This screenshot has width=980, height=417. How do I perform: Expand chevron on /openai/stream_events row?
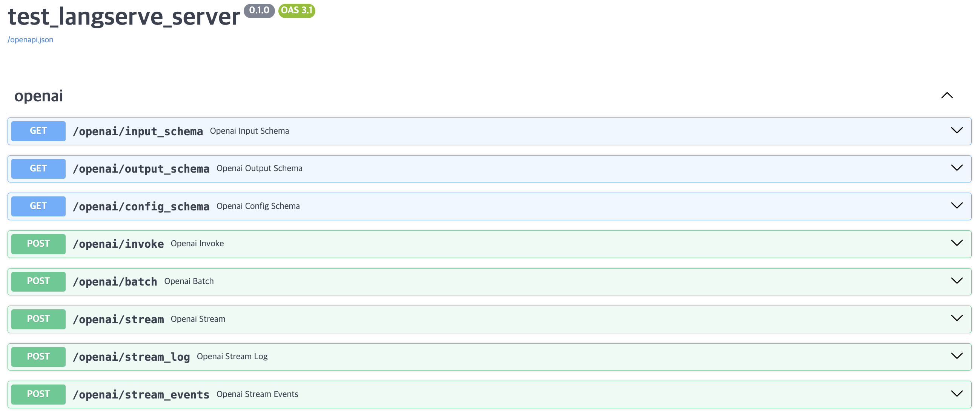click(956, 393)
